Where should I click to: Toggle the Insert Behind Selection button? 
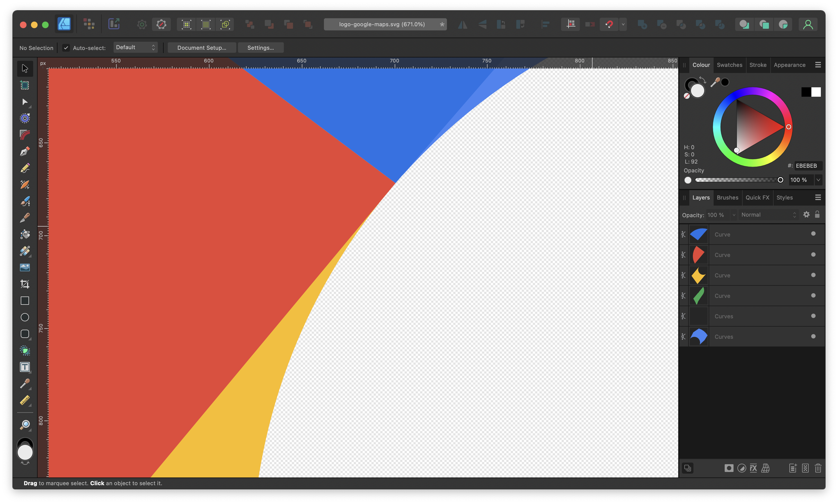tap(744, 24)
